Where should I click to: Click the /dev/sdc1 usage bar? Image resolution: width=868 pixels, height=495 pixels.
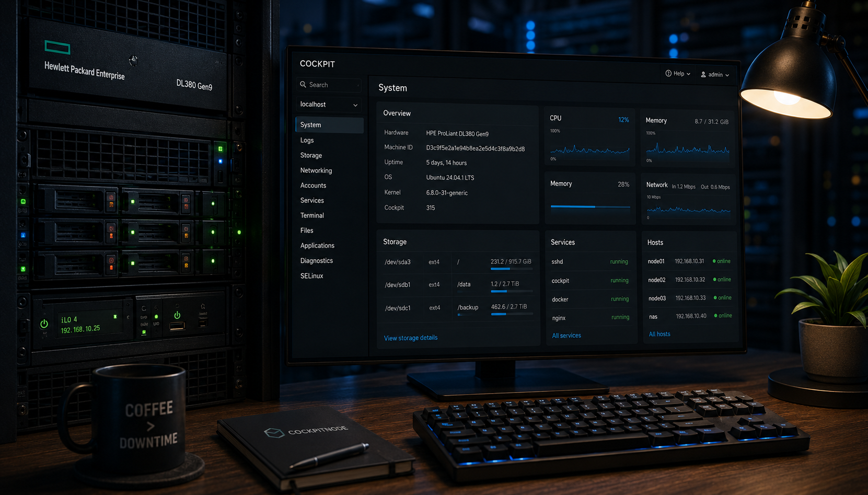pos(512,314)
